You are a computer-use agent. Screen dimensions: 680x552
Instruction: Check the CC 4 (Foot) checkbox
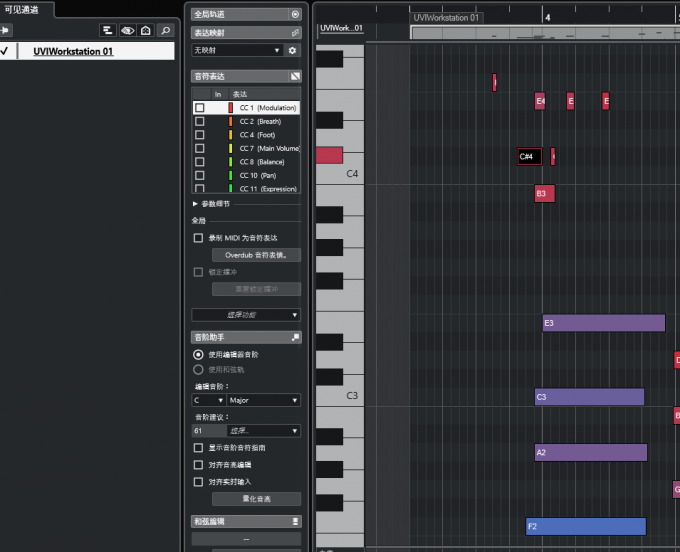[199, 135]
